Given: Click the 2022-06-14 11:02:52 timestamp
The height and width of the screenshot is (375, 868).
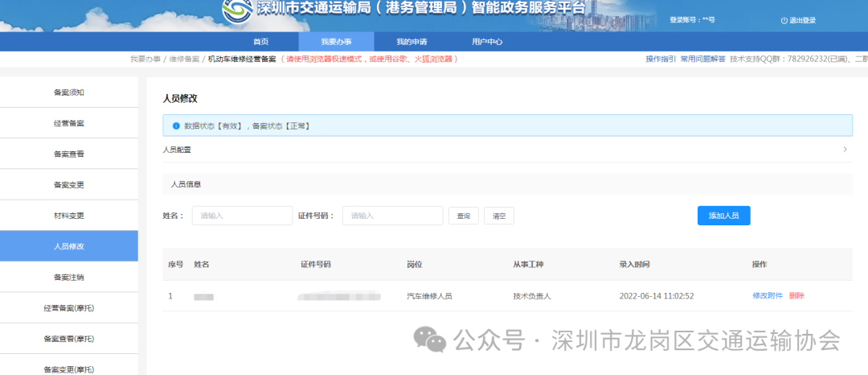Looking at the screenshot, I should (657, 296).
